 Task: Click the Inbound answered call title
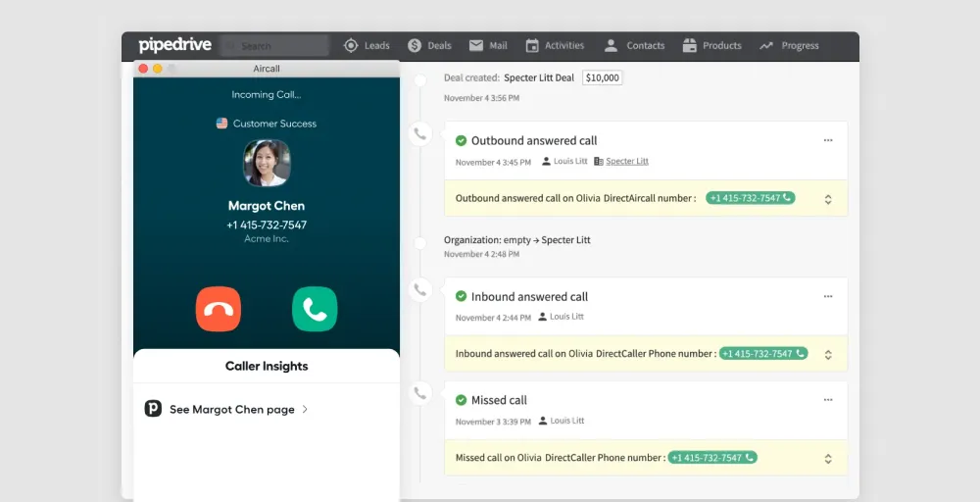[529, 296]
